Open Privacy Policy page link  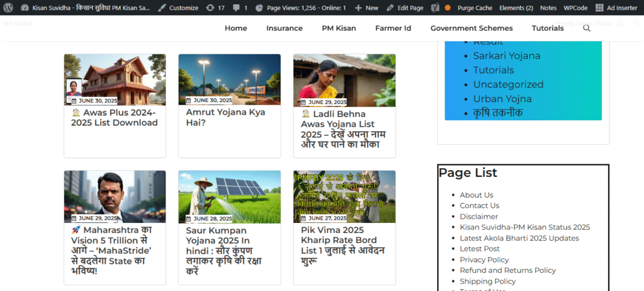(484, 260)
